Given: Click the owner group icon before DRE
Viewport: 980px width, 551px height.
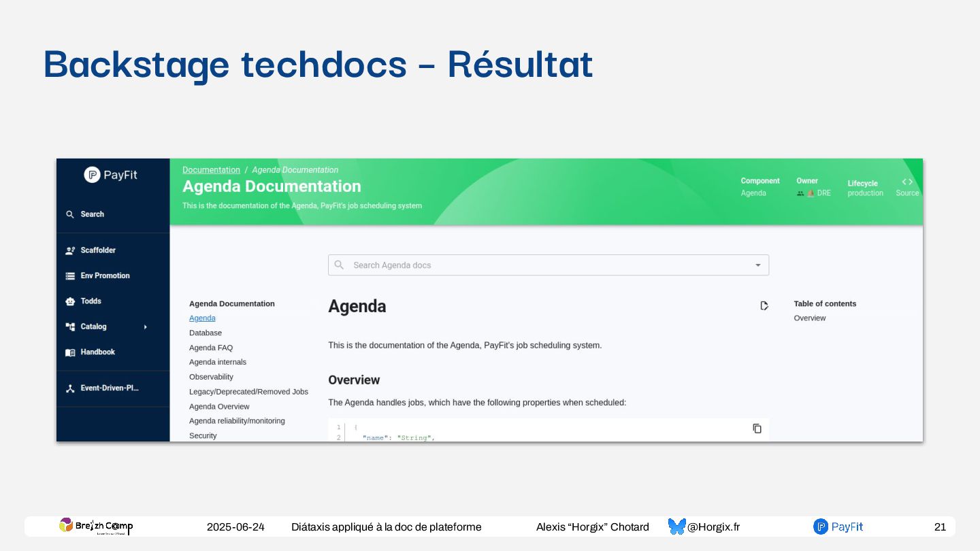Looking at the screenshot, I should pyautogui.click(x=800, y=193).
